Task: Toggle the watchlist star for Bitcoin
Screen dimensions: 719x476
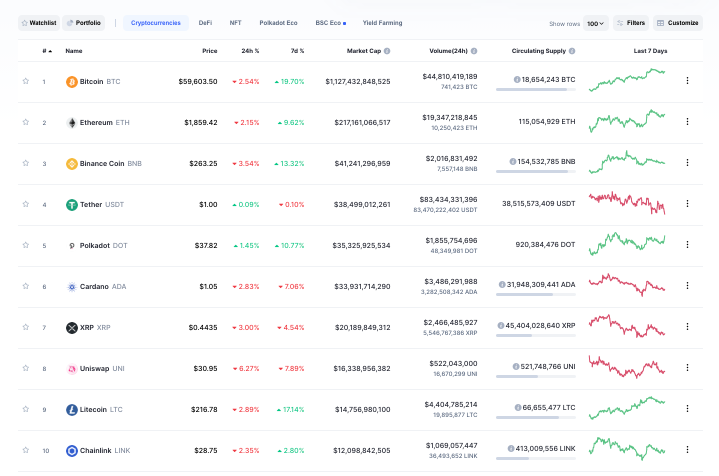Action: [x=25, y=81]
